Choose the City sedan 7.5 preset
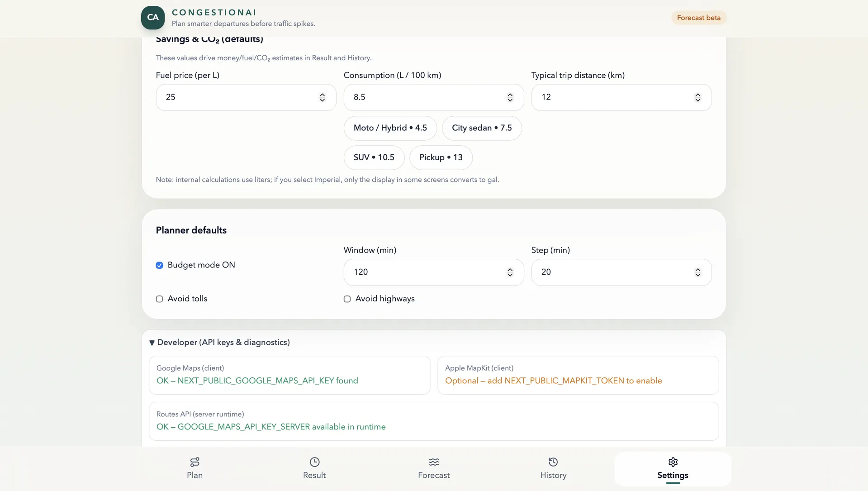This screenshot has width=868, height=491. (x=482, y=128)
